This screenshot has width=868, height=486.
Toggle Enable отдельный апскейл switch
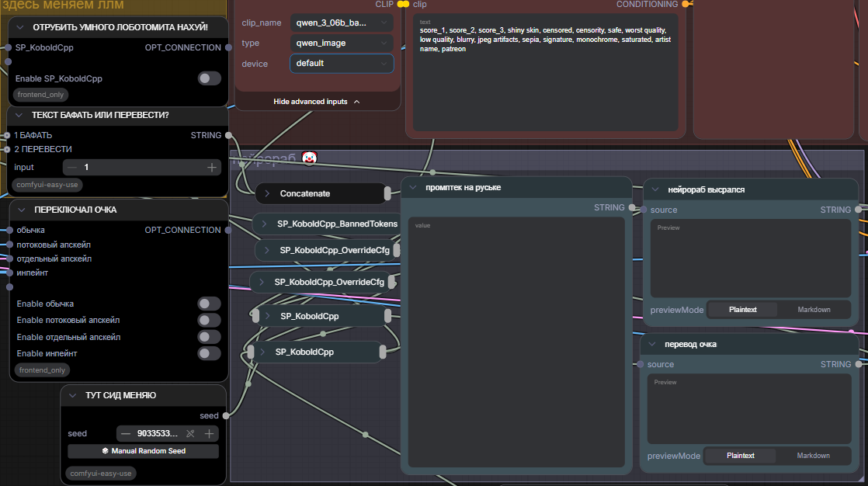pyautogui.click(x=210, y=336)
